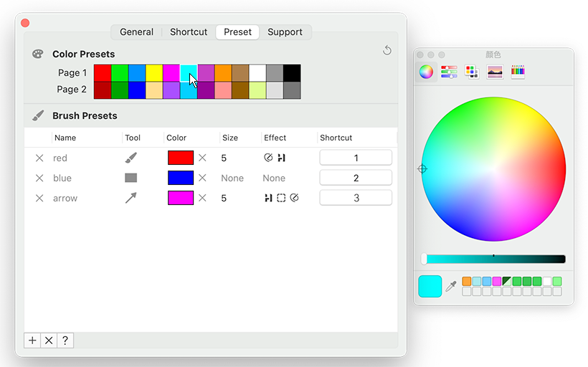Clear the color of the red preset
This screenshot has height=367, width=588.
202,158
